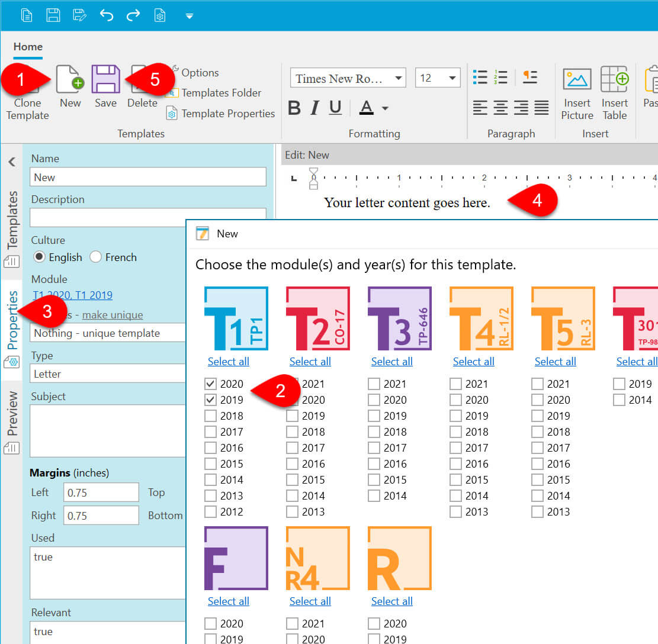This screenshot has height=644, width=658.
Task: Undo the last action
Action: point(106,15)
